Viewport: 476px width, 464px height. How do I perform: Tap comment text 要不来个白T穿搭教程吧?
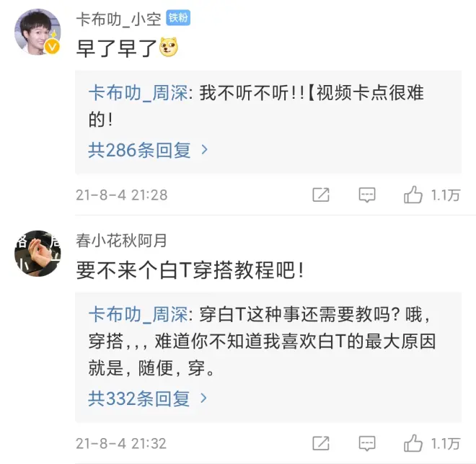pos(190,271)
